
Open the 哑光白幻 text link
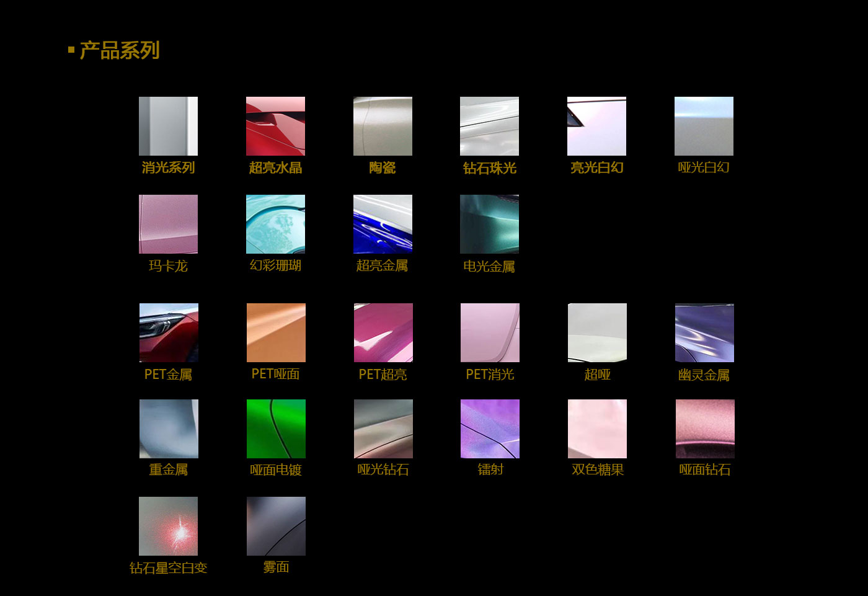pyautogui.click(x=704, y=167)
